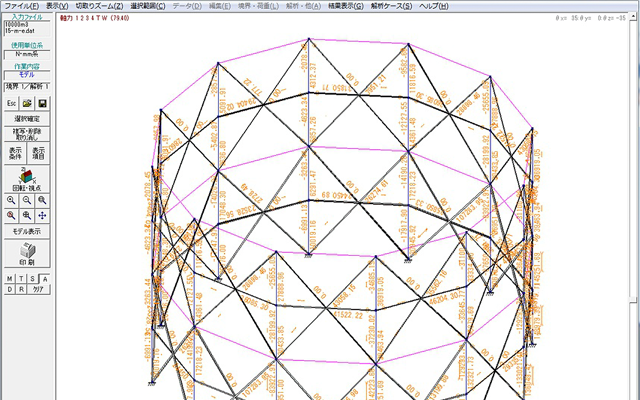Click the pan move arrows icon
Viewport: 640px width, 400px height.
coord(43,215)
